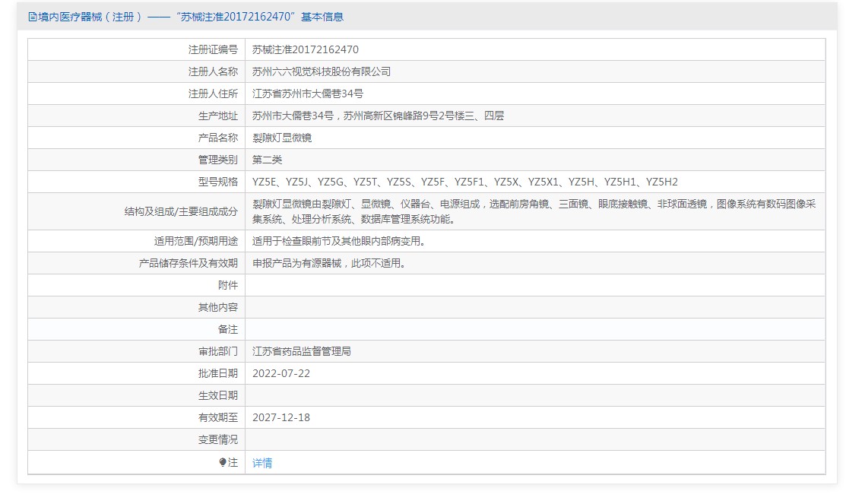Screen dimensions: 846x504
Task: Select the model list starting YZ5E、YZ5J
Action: point(465,182)
